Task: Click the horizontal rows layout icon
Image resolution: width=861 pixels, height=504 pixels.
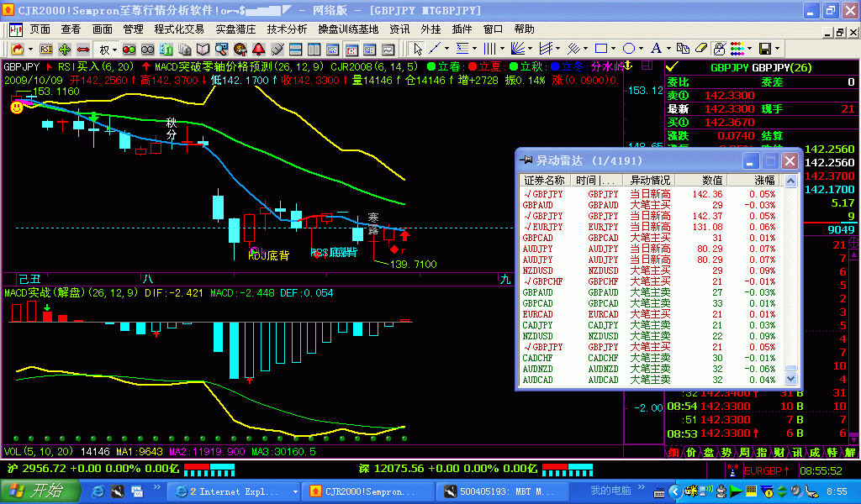Action: click(x=295, y=50)
